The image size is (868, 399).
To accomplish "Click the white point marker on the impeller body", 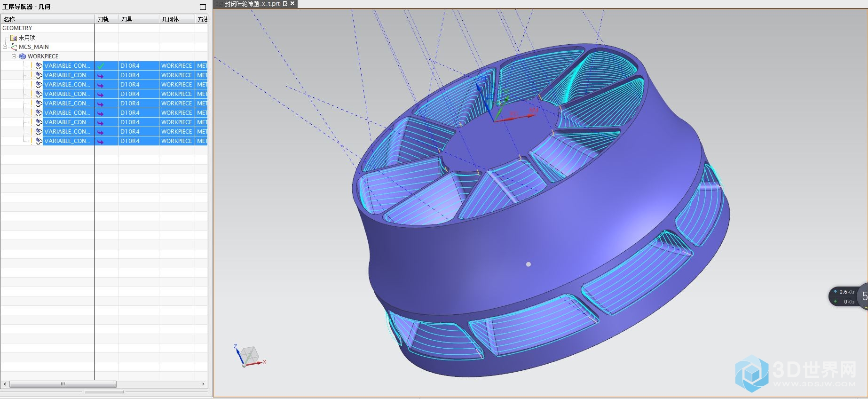I will [529, 264].
